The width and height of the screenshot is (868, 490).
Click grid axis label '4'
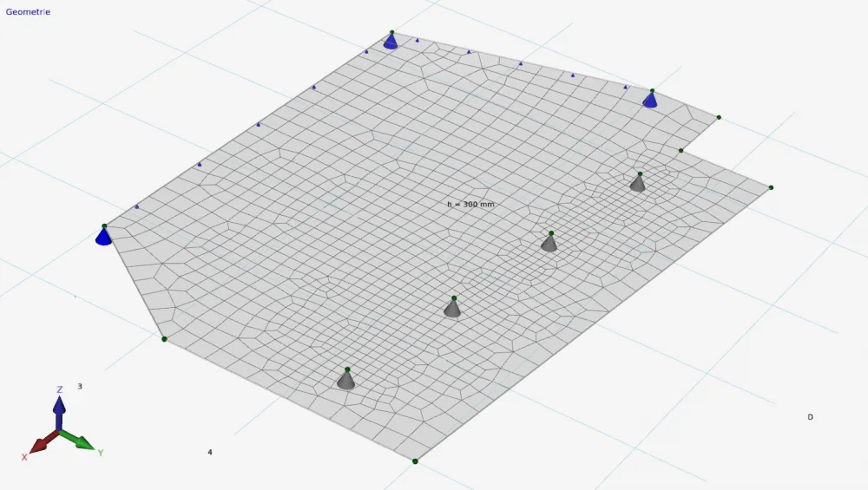pos(210,453)
